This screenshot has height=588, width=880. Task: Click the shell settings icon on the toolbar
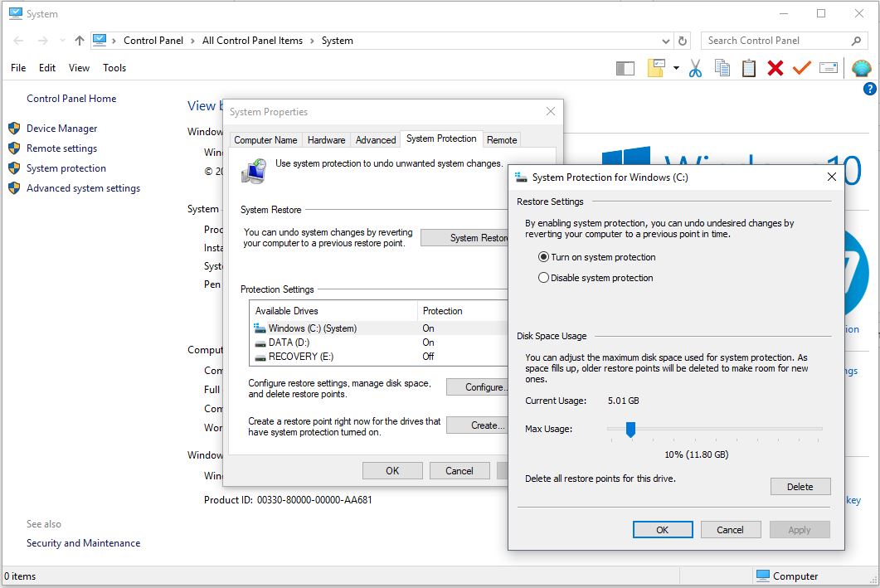(x=862, y=67)
